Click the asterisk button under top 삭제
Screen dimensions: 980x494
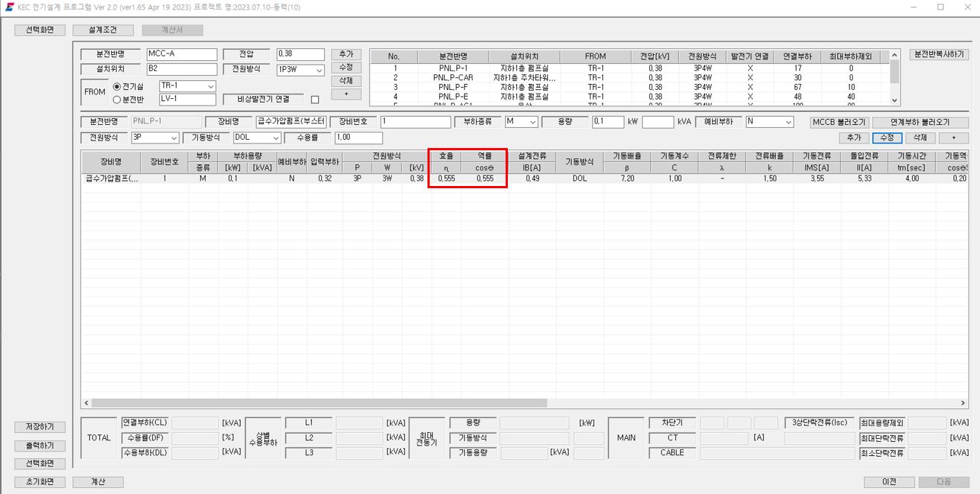(x=346, y=94)
